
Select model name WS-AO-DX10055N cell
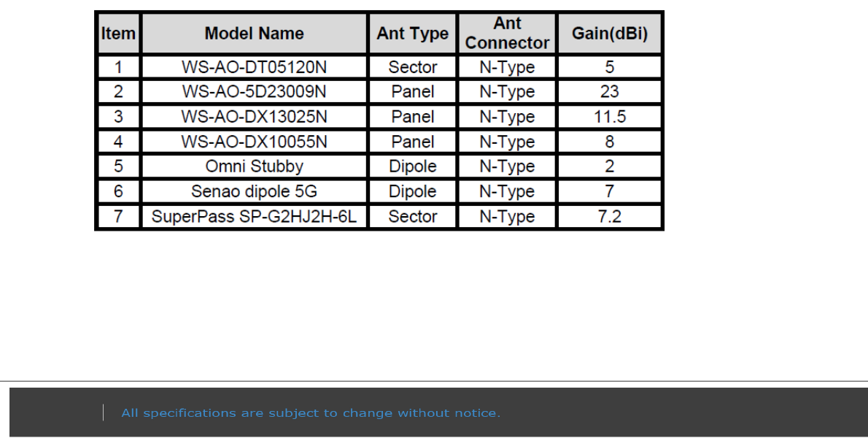(x=254, y=142)
